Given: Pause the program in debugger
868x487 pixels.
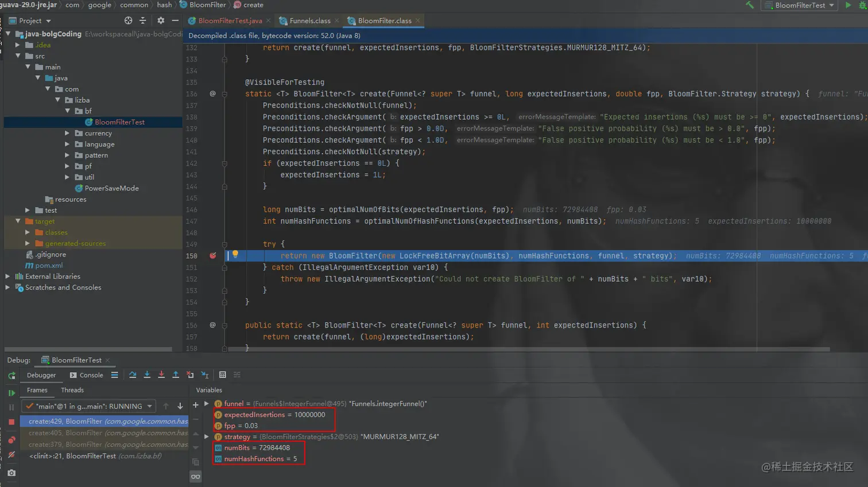Looking at the screenshot, I should pyautogui.click(x=11, y=407).
